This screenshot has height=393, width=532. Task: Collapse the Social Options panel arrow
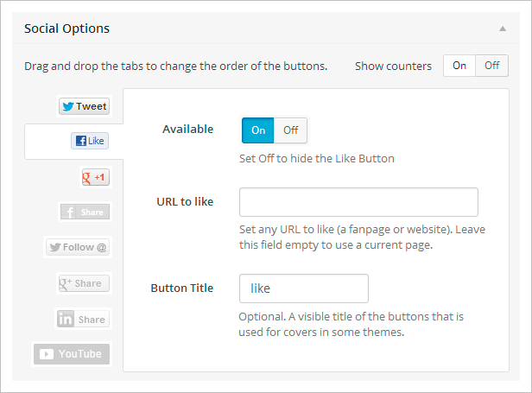(503, 29)
